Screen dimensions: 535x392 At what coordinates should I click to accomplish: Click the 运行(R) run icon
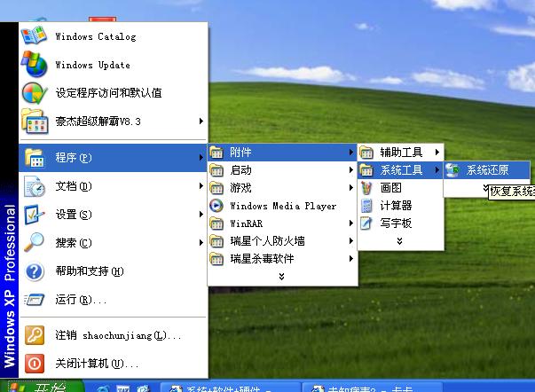(34, 300)
